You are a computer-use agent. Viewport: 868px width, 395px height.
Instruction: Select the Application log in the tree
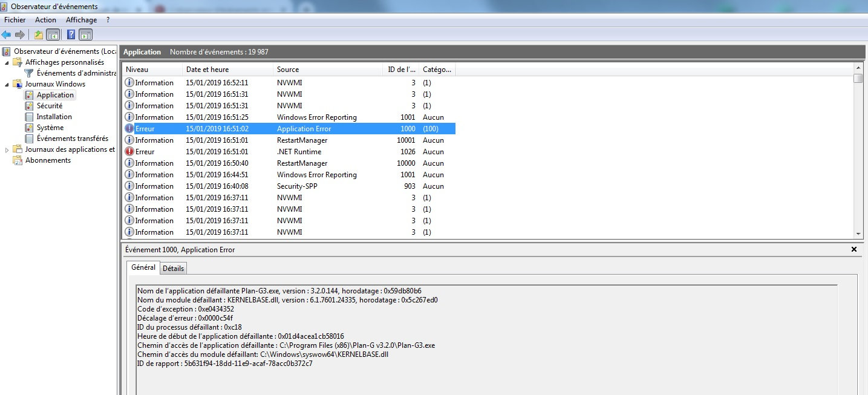click(55, 95)
